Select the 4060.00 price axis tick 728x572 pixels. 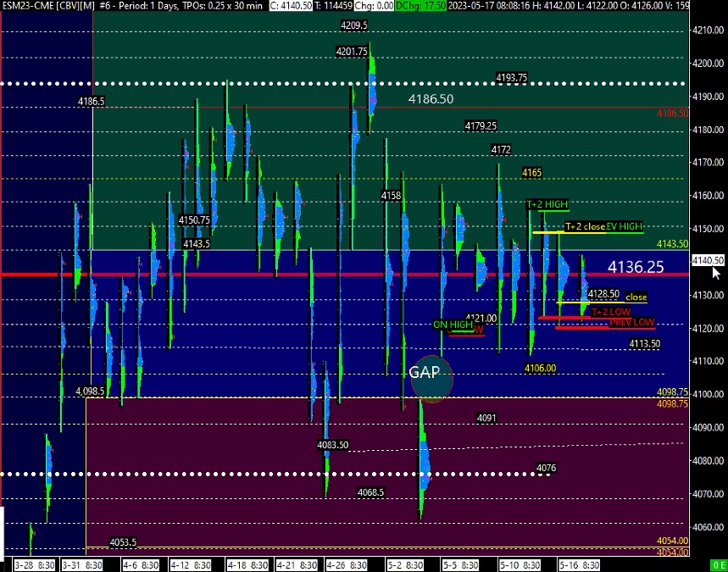point(708,527)
